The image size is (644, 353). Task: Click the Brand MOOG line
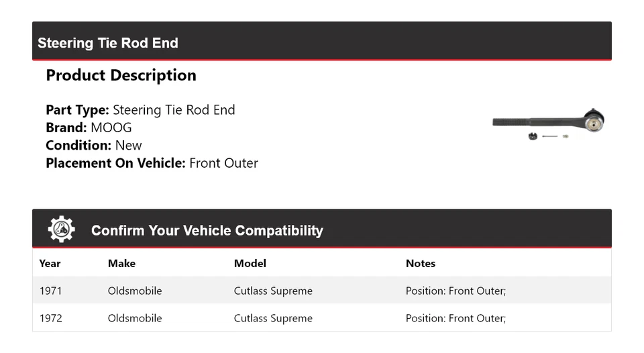[x=89, y=128]
